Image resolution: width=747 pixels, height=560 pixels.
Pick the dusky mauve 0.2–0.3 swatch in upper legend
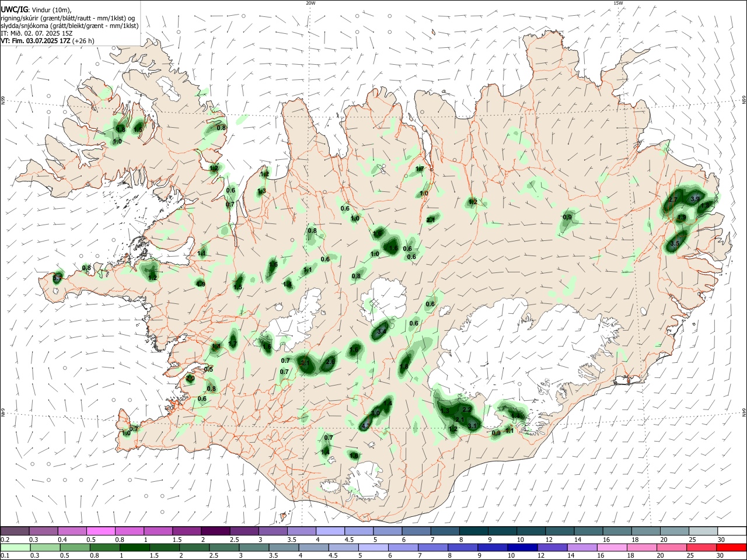(15, 531)
